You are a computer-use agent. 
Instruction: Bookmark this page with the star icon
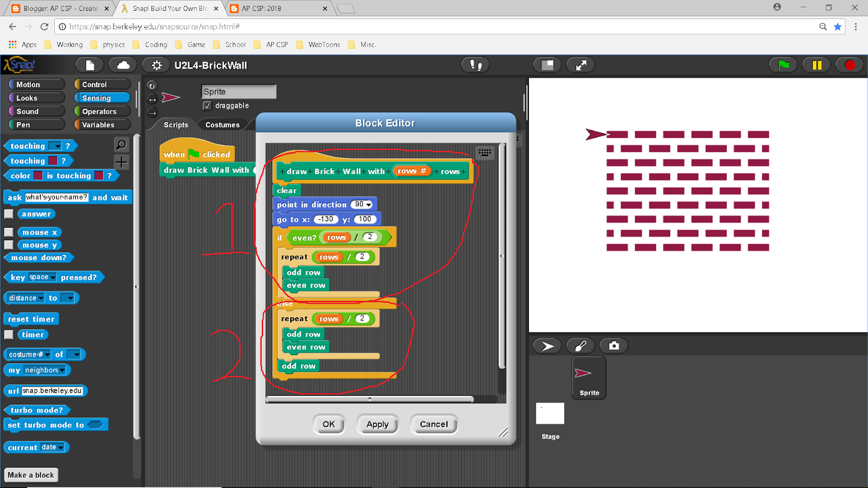click(x=838, y=27)
